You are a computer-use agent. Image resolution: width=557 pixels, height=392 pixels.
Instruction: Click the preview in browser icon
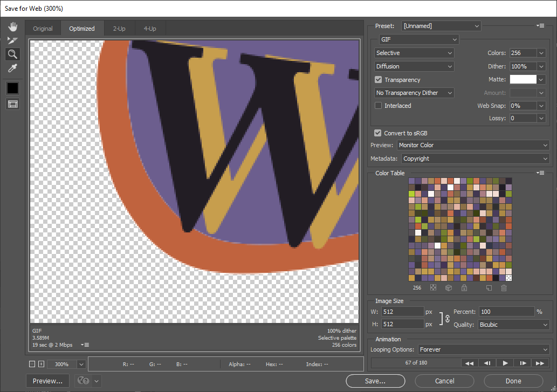(84, 381)
